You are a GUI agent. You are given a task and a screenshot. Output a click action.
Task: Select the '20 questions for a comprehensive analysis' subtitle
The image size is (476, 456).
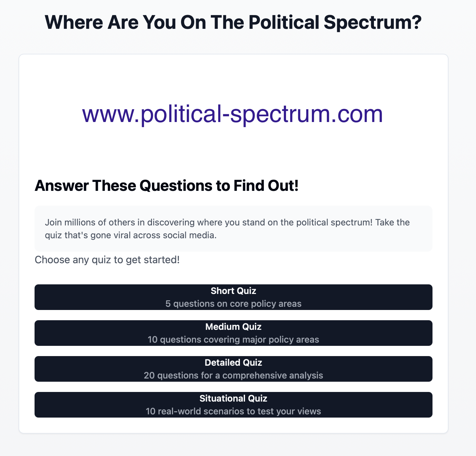pyautogui.click(x=233, y=375)
